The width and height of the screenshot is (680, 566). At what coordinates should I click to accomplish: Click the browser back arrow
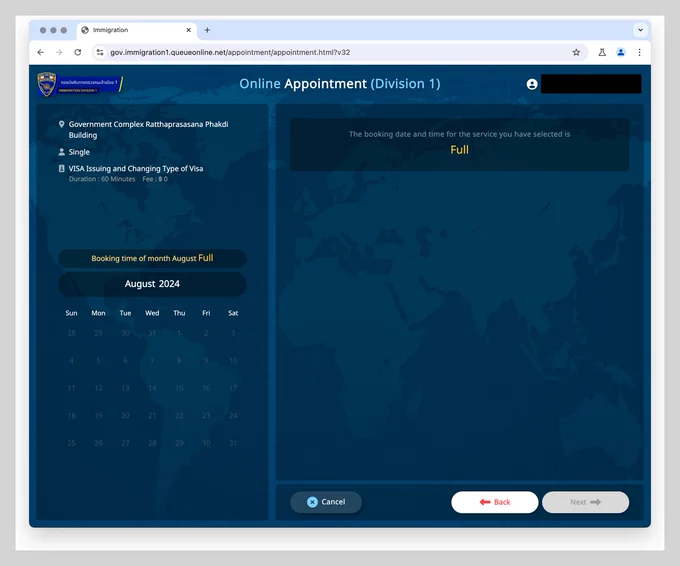(41, 52)
